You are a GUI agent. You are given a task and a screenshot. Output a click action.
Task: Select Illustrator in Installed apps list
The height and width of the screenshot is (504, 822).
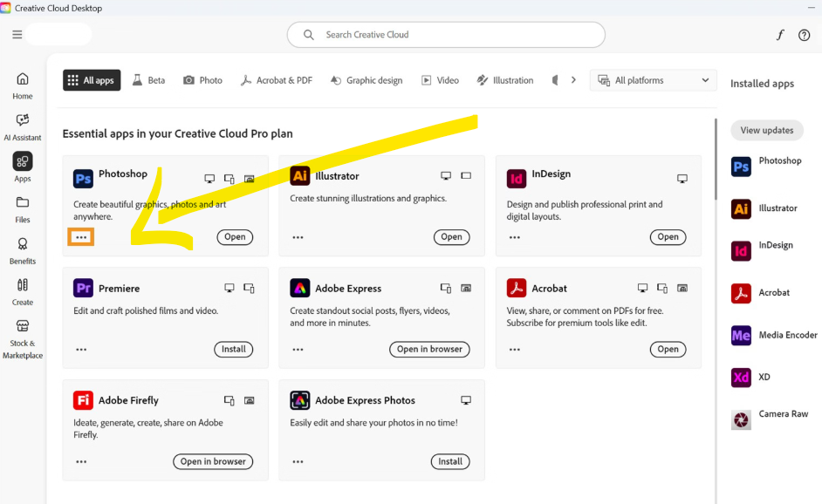coord(765,208)
